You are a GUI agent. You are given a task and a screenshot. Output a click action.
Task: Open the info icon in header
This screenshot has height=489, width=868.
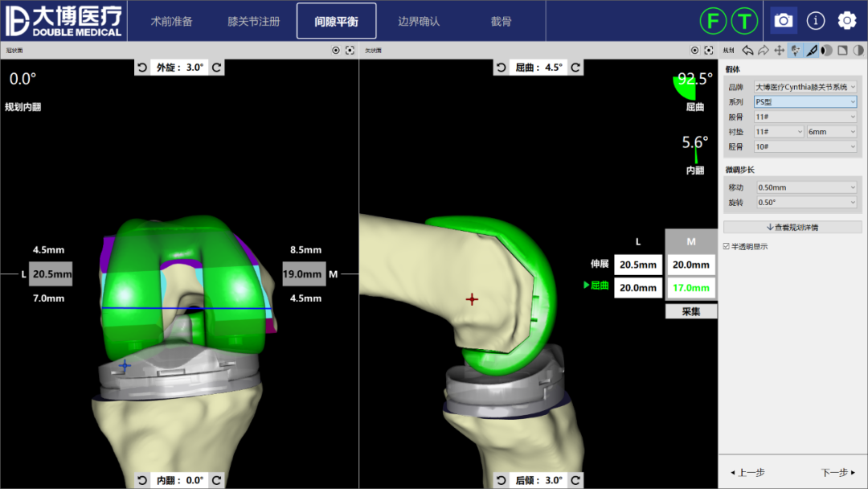(816, 20)
